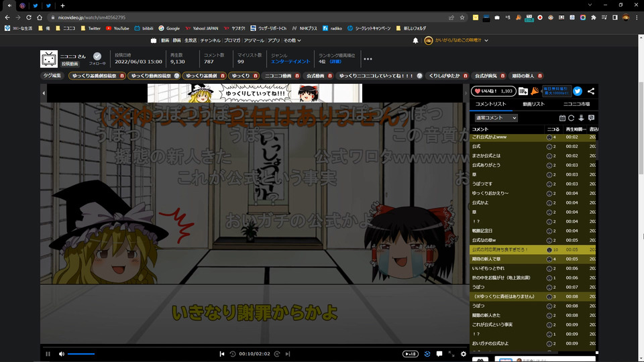Viewport: 644px width, 362px height.
Task: Toggle comment display on the video
Action: click(x=439, y=354)
